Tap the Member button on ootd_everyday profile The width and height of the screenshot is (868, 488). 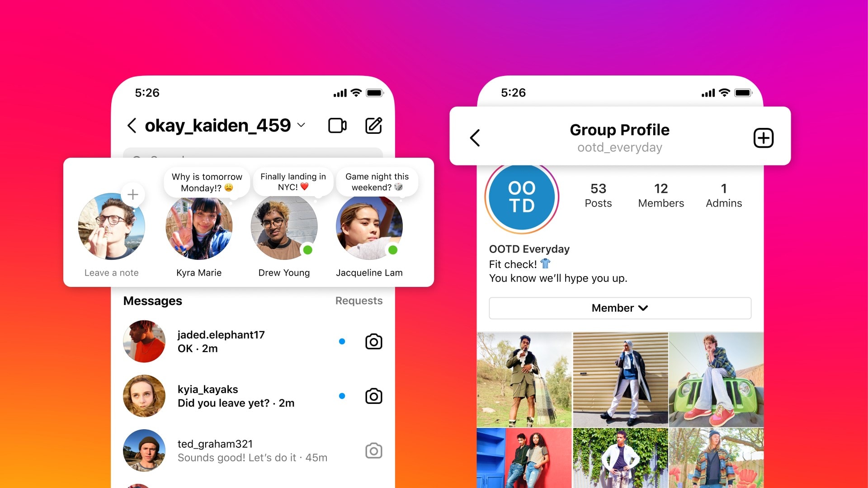point(620,307)
